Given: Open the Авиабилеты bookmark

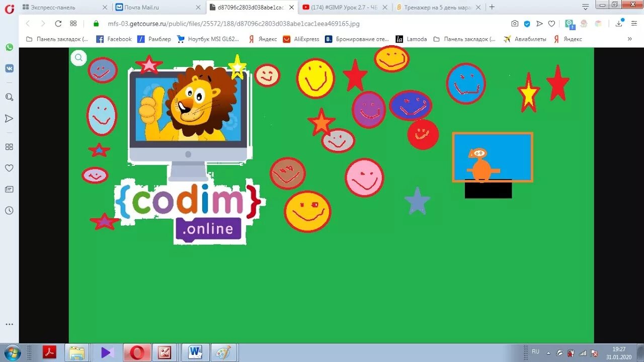Looking at the screenshot, I should click(x=525, y=39).
